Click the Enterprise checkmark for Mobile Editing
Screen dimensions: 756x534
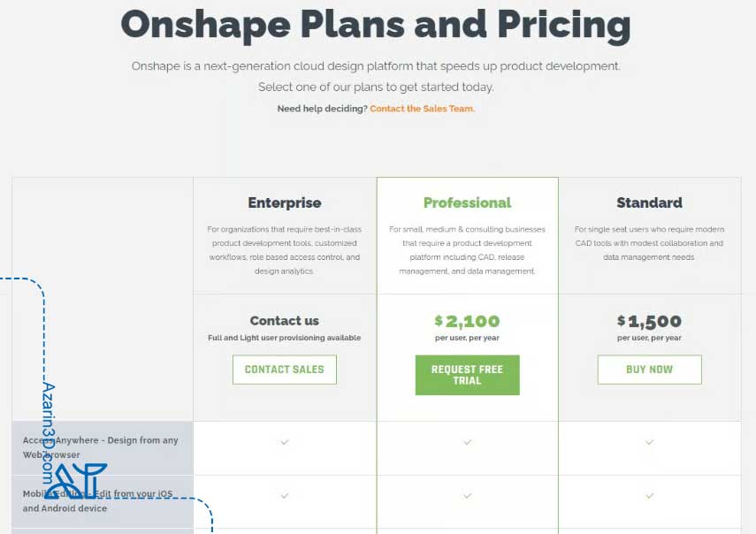point(285,495)
